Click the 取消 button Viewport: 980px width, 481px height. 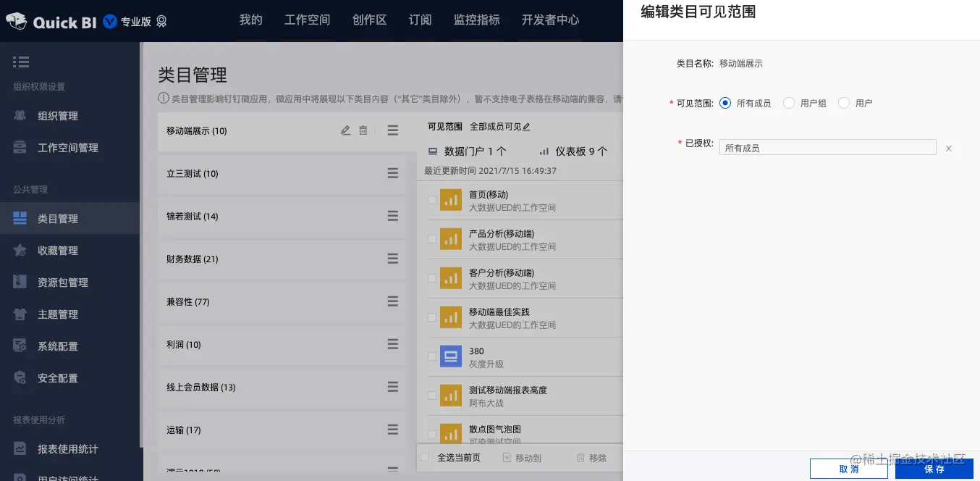[x=849, y=469]
